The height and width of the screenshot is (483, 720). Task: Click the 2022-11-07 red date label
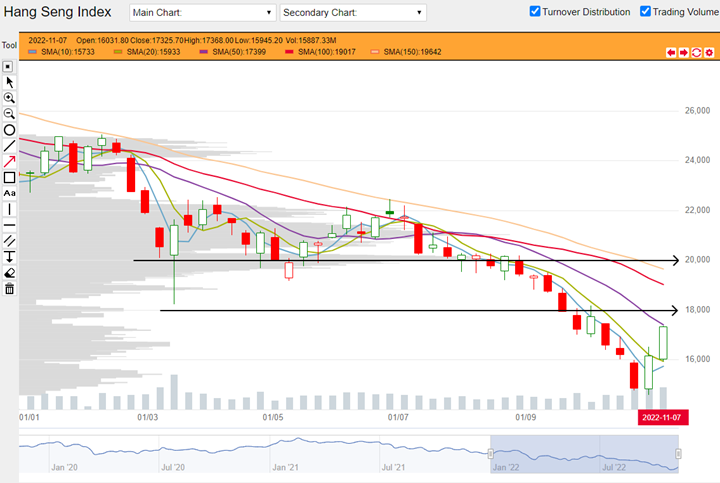[x=663, y=417]
